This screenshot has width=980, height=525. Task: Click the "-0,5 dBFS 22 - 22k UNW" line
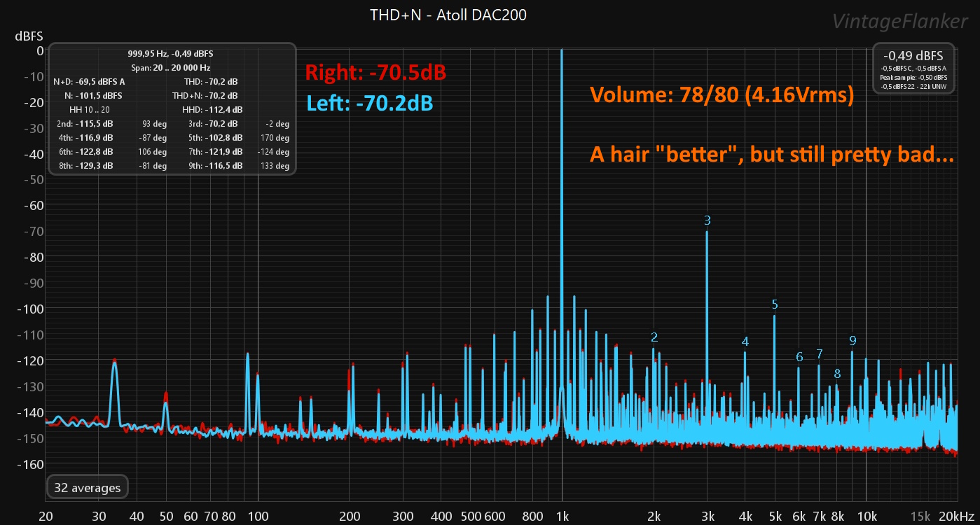913,86
